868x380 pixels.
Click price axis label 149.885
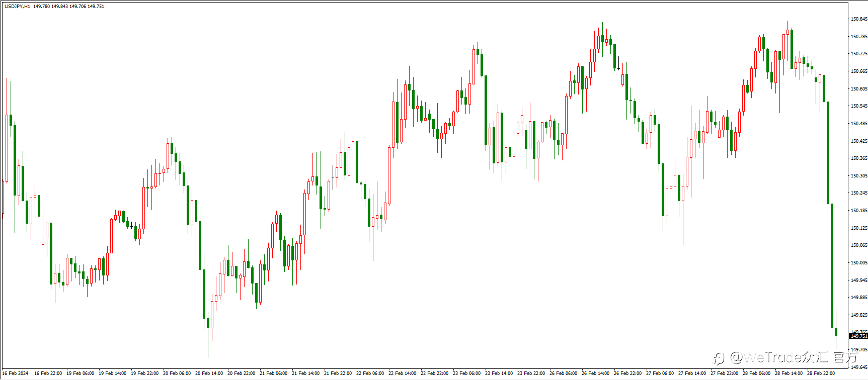tap(859, 298)
